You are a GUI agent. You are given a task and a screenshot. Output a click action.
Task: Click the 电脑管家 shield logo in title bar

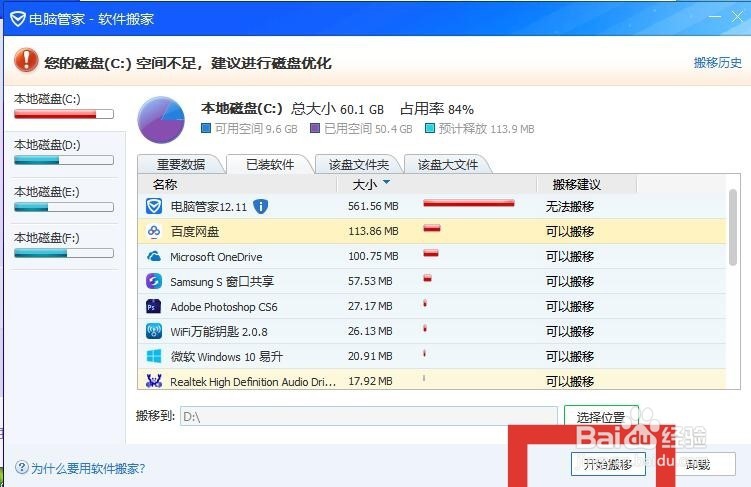(18, 19)
